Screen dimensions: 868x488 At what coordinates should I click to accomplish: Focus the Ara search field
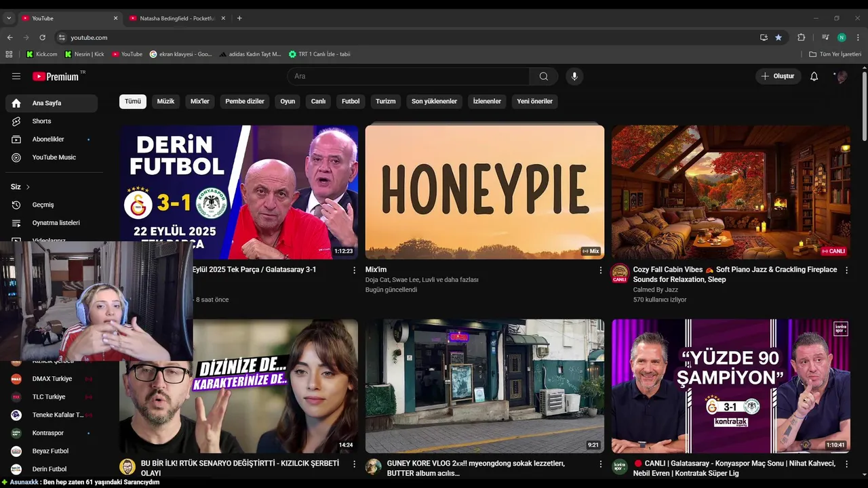click(409, 76)
